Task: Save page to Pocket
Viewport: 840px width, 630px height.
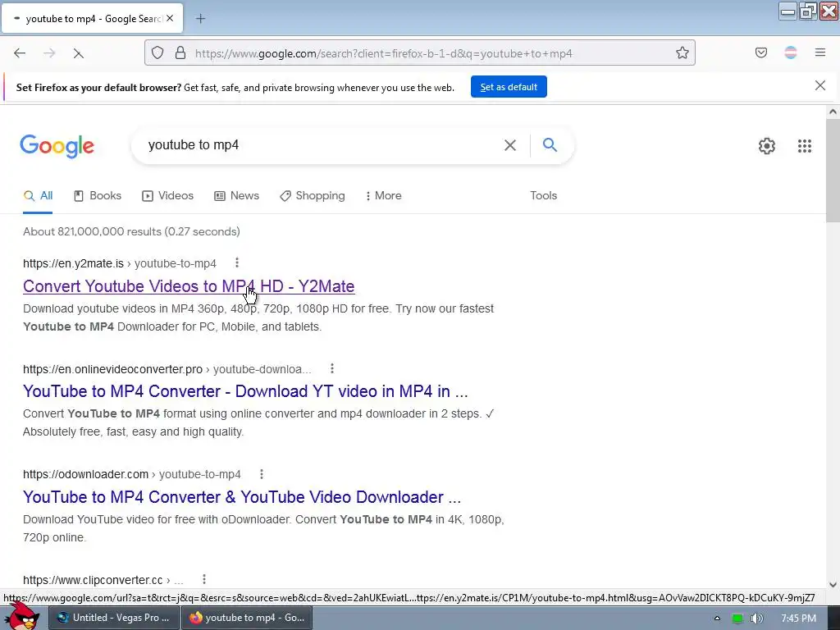Action: [760, 52]
